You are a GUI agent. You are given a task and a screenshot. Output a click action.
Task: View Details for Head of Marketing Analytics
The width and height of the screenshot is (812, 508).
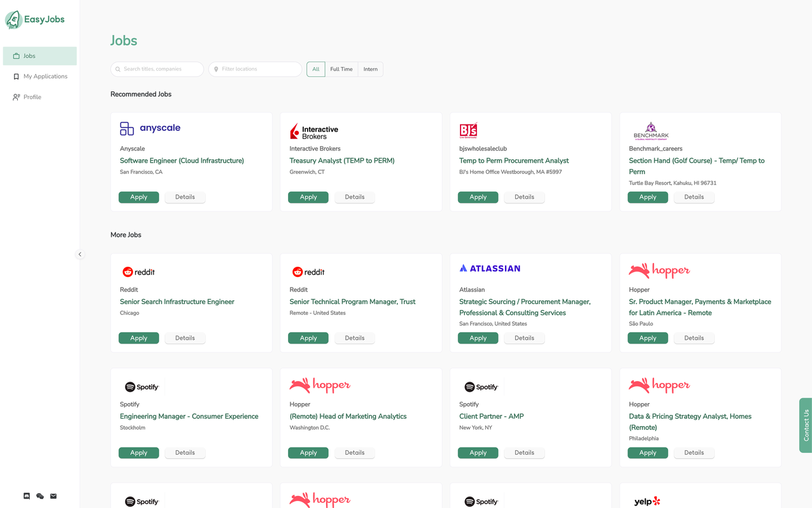355,453
